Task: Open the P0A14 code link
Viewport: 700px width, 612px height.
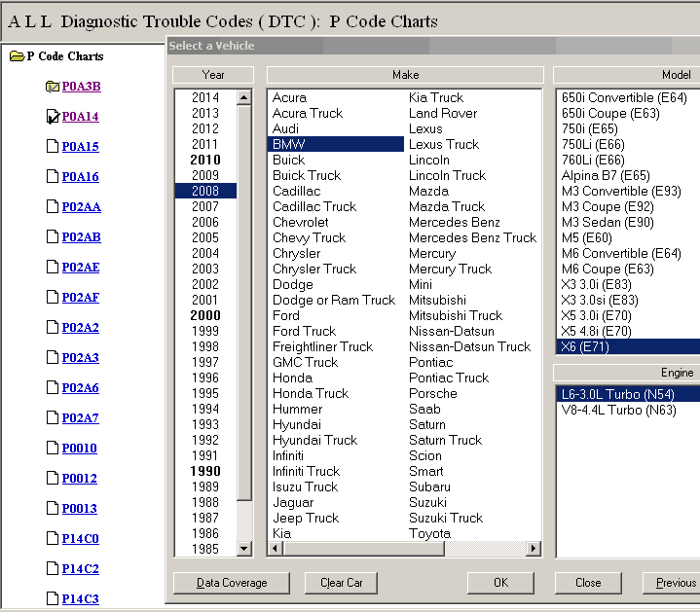Action: 81,117
